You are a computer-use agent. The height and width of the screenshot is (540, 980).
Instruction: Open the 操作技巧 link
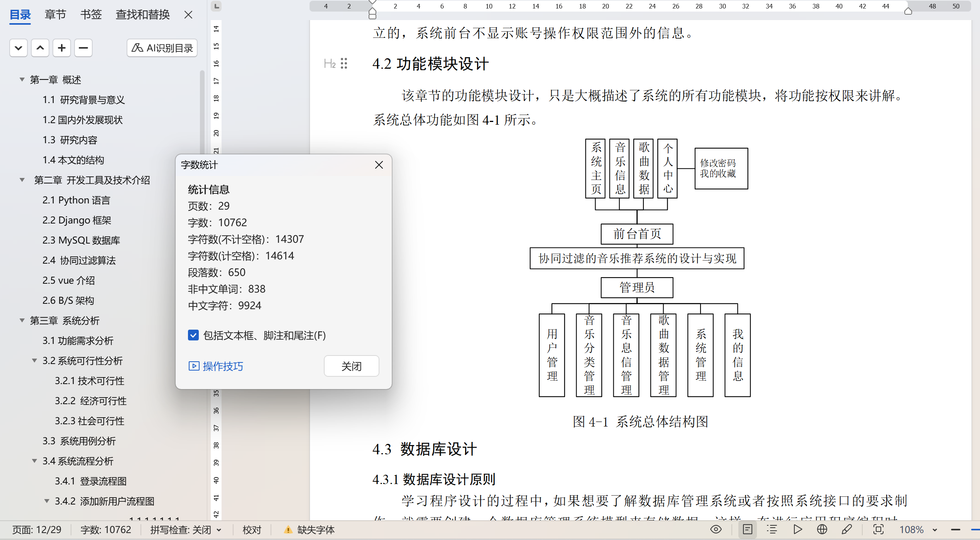pos(215,366)
